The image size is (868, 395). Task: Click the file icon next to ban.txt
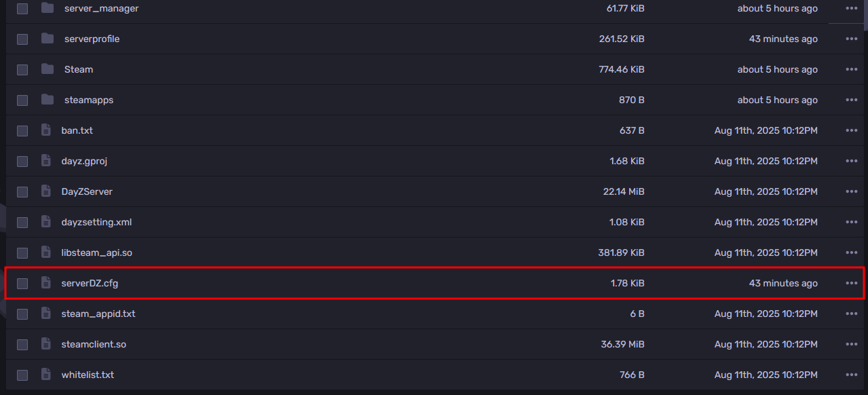[46, 130]
